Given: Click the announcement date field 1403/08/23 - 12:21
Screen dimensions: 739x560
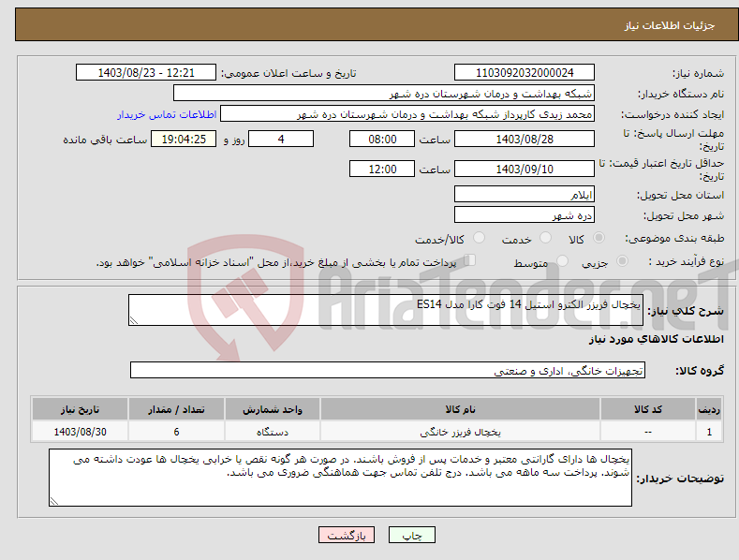Looking at the screenshot, I should [x=146, y=73].
